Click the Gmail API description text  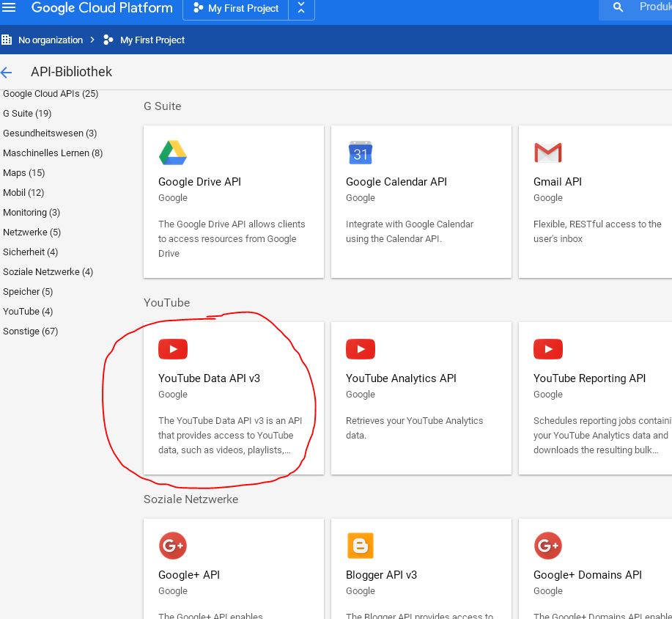[597, 231]
